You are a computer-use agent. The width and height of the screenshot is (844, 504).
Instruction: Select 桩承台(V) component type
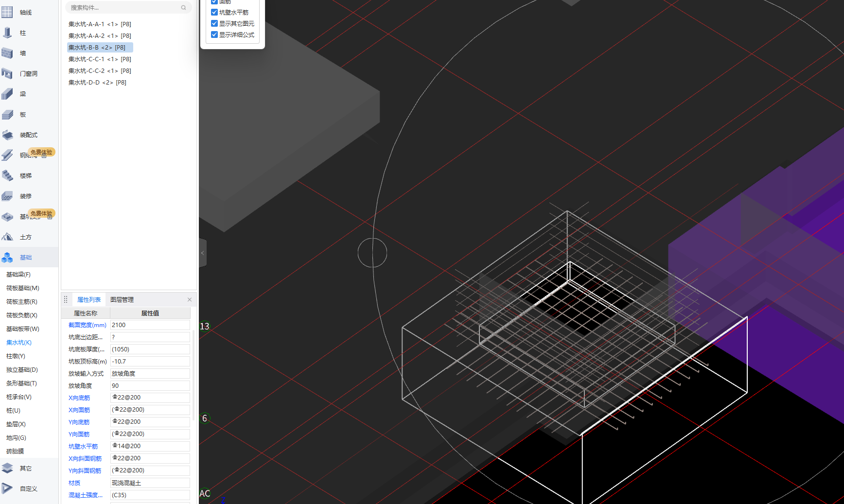click(19, 397)
